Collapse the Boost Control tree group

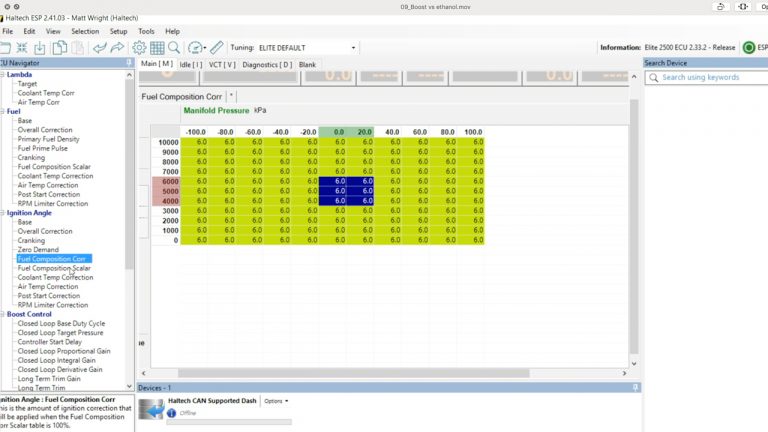point(3,314)
